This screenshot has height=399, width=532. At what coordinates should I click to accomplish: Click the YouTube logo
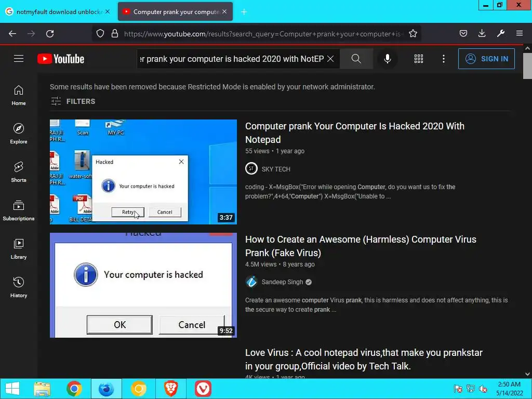(x=61, y=59)
